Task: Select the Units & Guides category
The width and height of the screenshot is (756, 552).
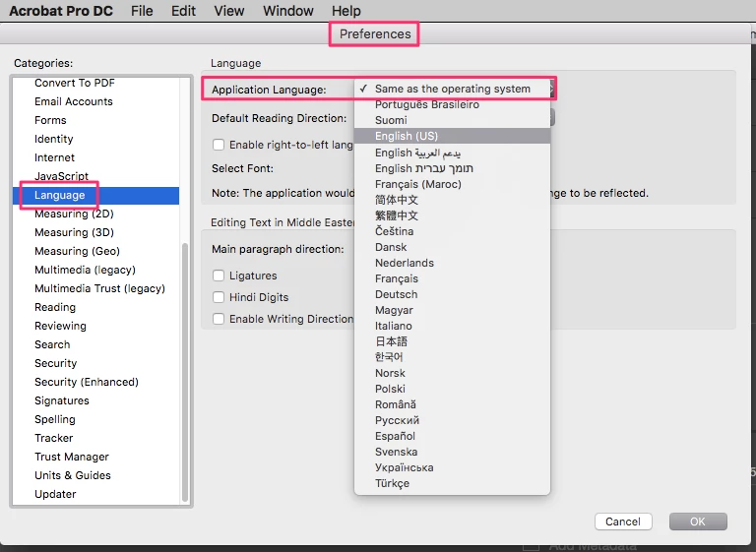Action: pos(95,476)
